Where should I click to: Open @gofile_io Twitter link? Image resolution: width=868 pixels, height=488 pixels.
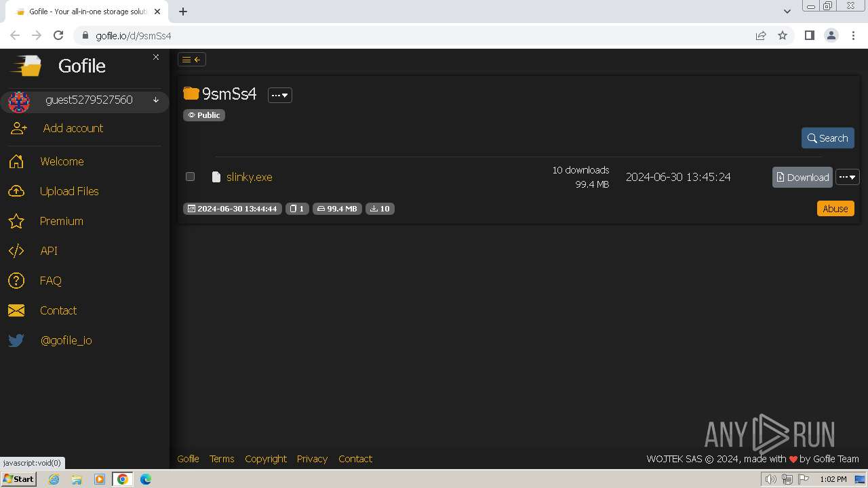[66, 340]
